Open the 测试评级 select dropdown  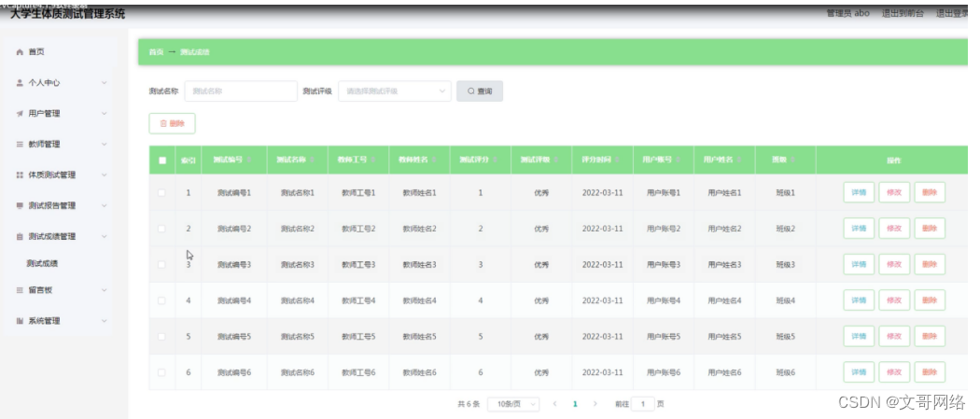[395, 91]
